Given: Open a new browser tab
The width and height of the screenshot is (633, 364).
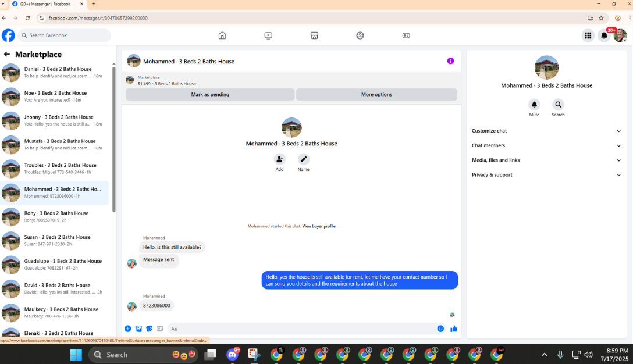Looking at the screenshot, I should coord(94,3).
